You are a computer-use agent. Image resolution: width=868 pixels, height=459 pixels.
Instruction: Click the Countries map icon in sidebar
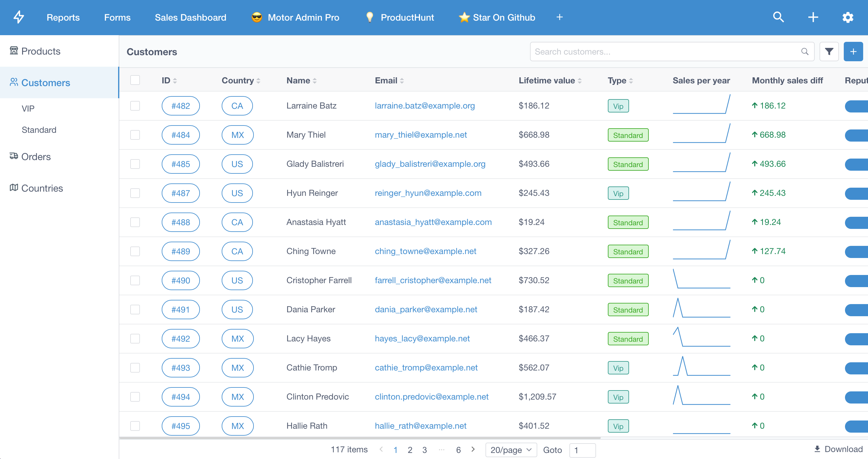(x=14, y=188)
